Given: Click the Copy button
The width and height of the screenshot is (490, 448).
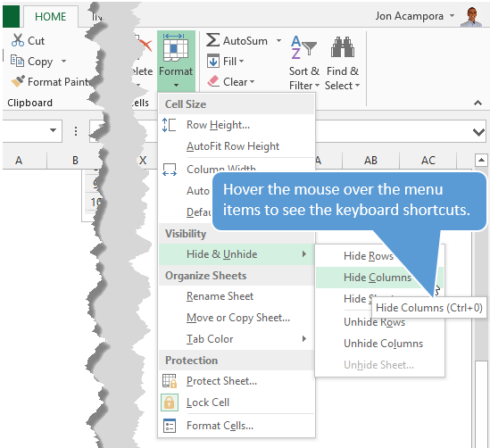Looking at the screenshot, I should (31, 62).
